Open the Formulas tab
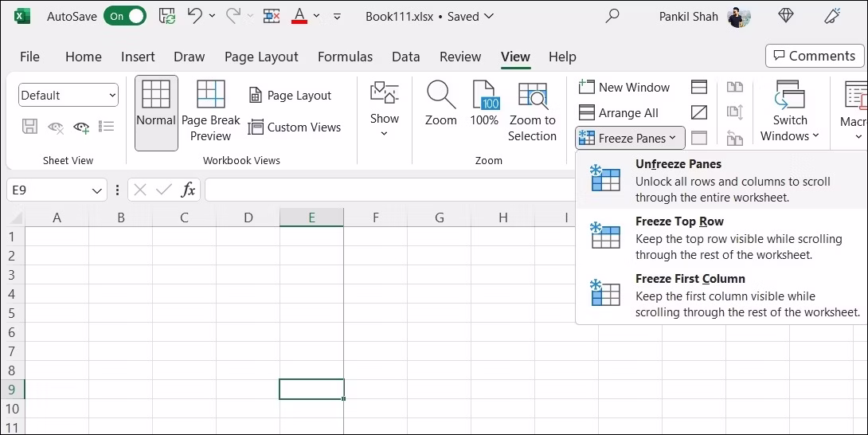Viewport: 868px width, 435px height. point(345,57)
